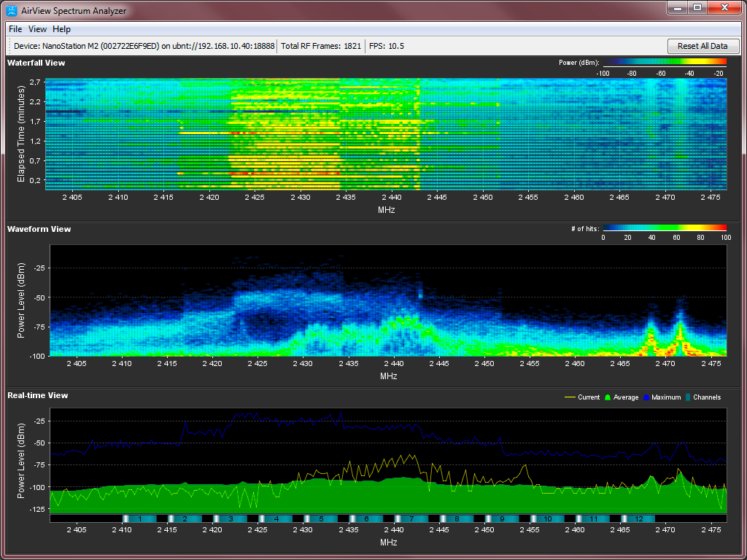The width and height of the screenshot is (747, 560).
Task: Click the green Average legend icon
Action: [x=607, y=397]
